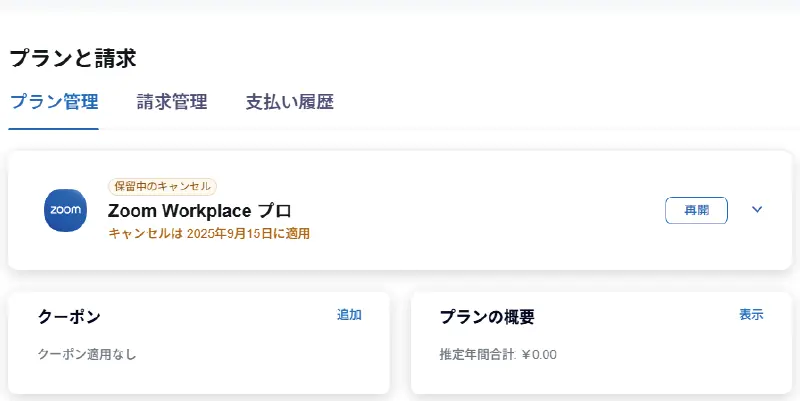Screen dimensions: 800x401
Task: Open the プラン管理 tab
Action: (54, 102)
